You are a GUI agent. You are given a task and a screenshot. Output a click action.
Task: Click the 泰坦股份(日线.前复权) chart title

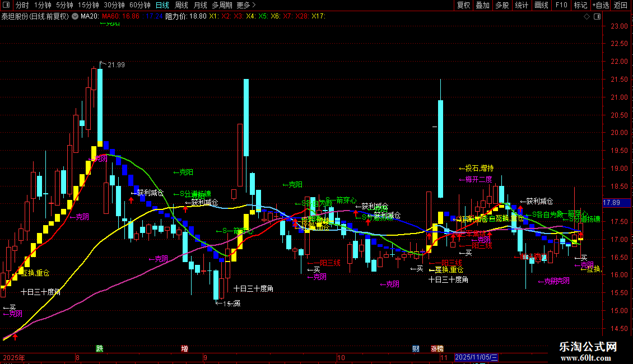tap(35, 16)
